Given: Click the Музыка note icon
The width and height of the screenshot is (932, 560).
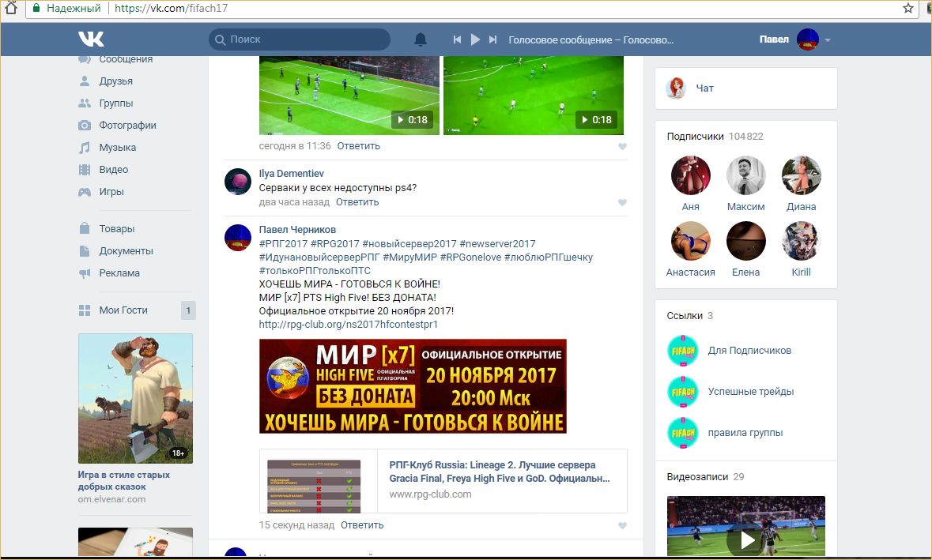Looking at the screenshot, I should (x=85, y=147).
